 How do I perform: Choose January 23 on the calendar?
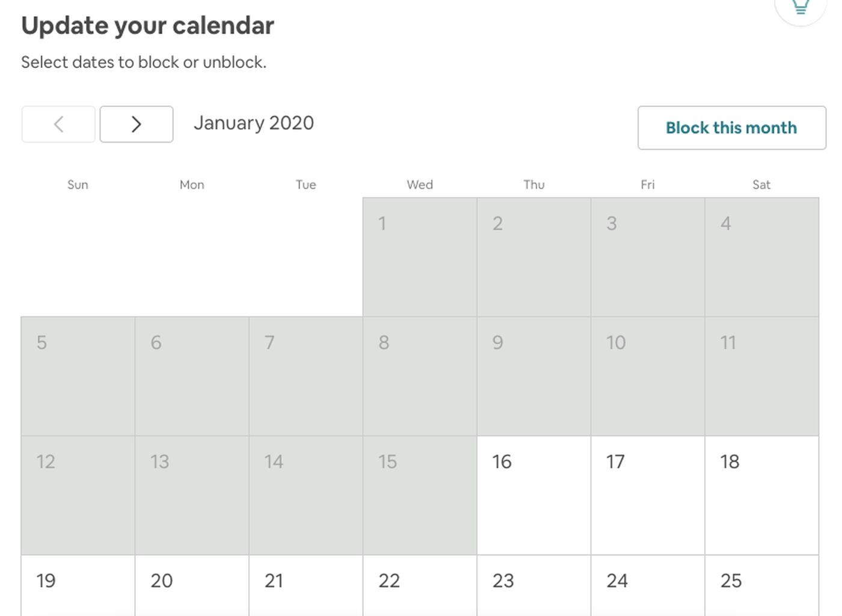tap(533, 585)
